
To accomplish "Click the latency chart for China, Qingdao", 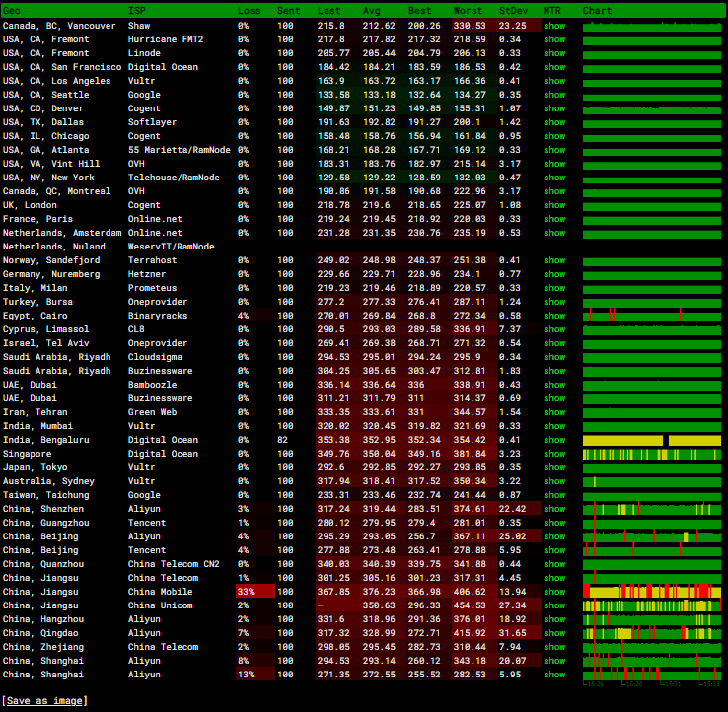I will click(652, 633).
